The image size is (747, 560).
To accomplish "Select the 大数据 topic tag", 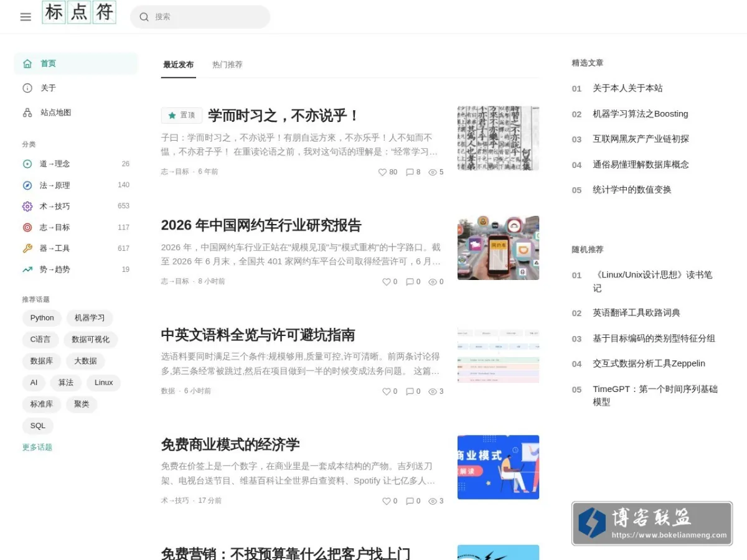I will point(85,361).
